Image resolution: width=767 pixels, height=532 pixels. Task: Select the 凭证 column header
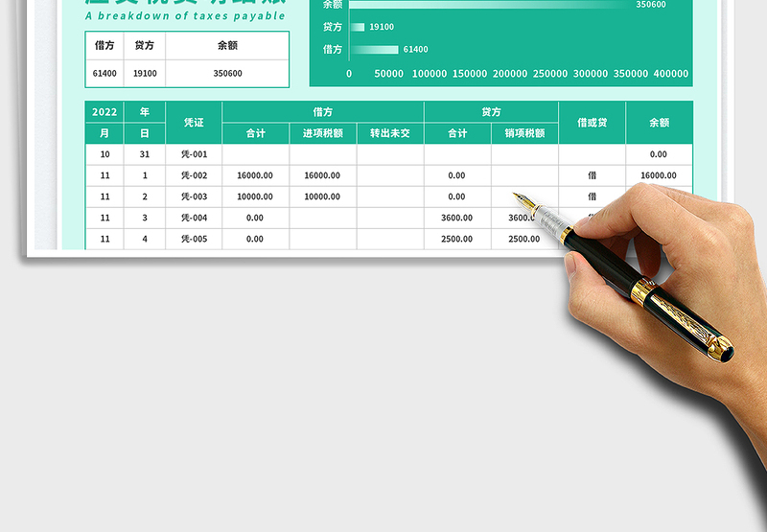click(194, 123)
